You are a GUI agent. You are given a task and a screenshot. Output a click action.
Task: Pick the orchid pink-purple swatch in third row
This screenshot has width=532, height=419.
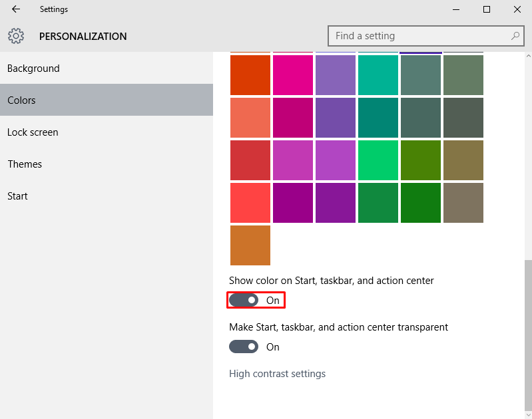coord(293,160)
